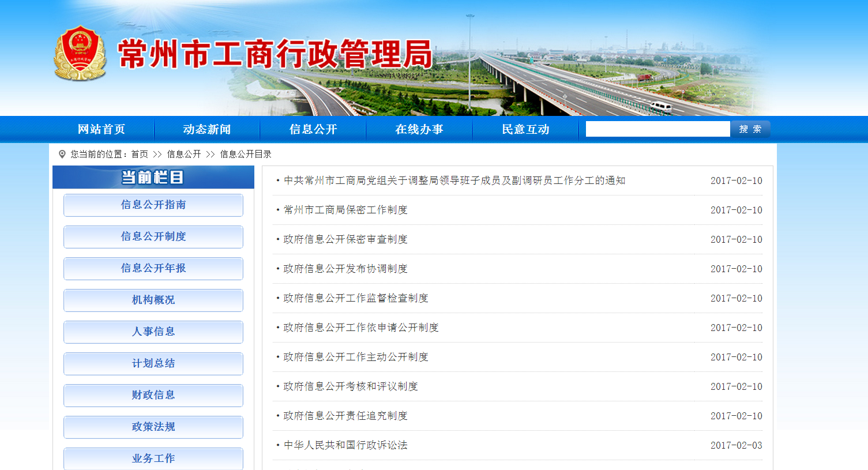
Task: Click the location pin icon in breadcrumb
Action: click(62, 154)
